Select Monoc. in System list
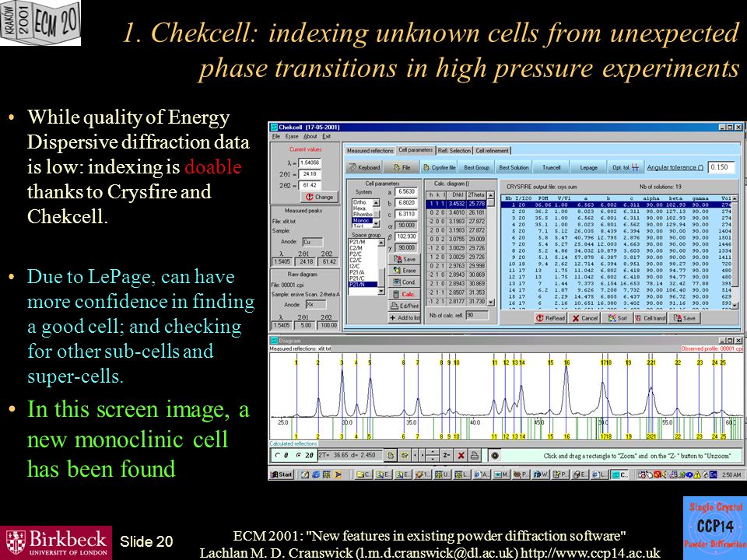The image size is (747, 560). coord(362,220)
